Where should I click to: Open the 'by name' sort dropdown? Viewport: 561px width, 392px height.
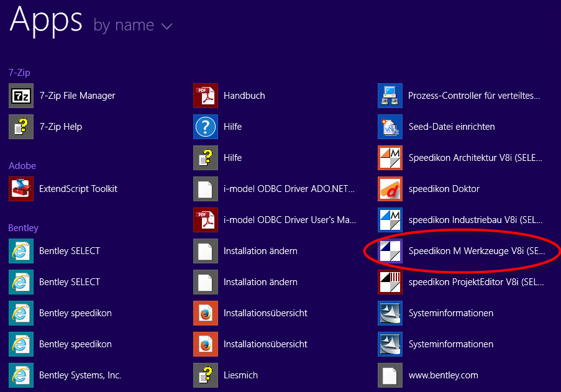pos(133,25)
